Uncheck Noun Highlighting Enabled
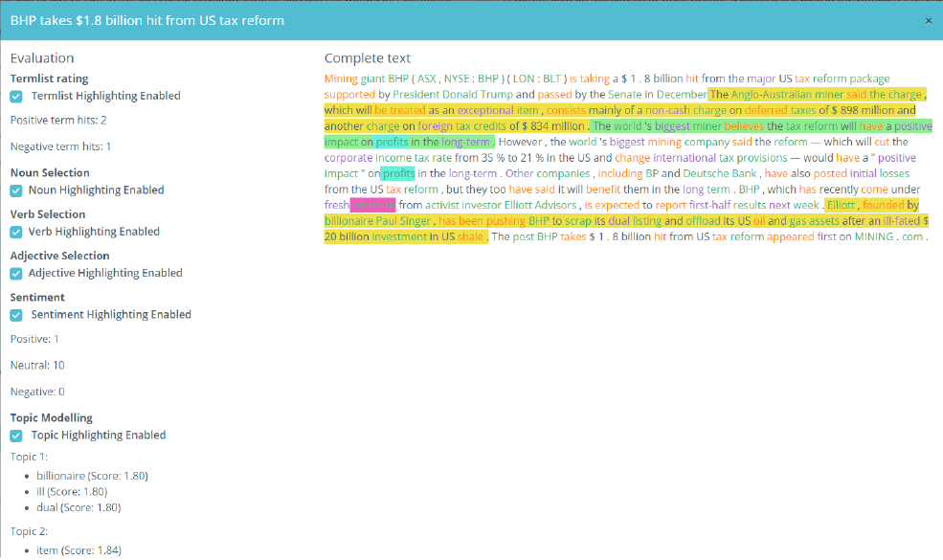The height and width of the screenshot is (560, 943). [16, 190]
